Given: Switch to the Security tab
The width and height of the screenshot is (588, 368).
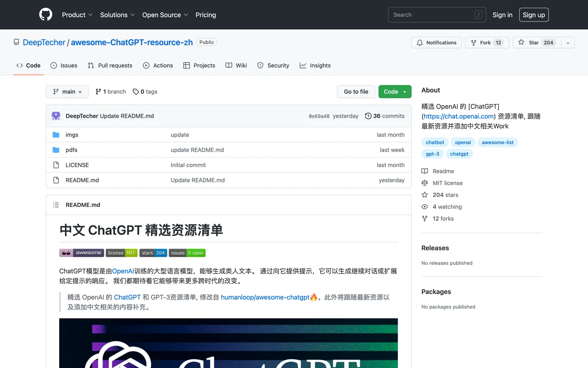Looking at the screenshot, I should point(273,65).
